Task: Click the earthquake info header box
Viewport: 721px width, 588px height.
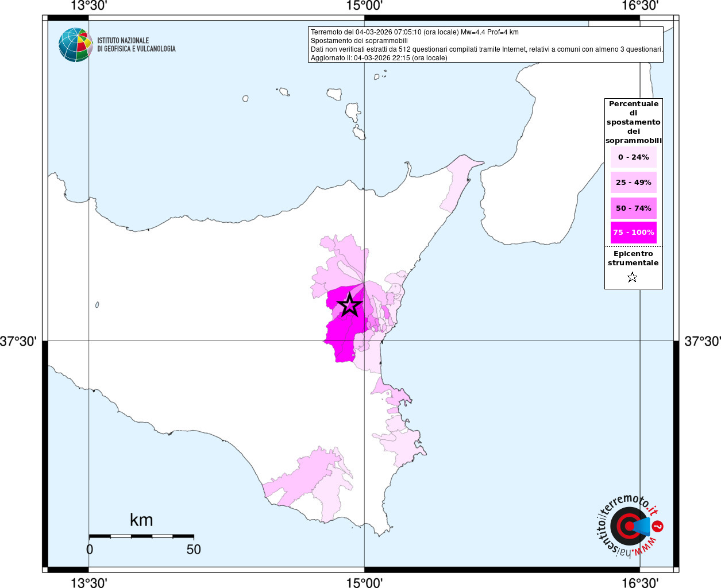Action: (x=486, y=44)
